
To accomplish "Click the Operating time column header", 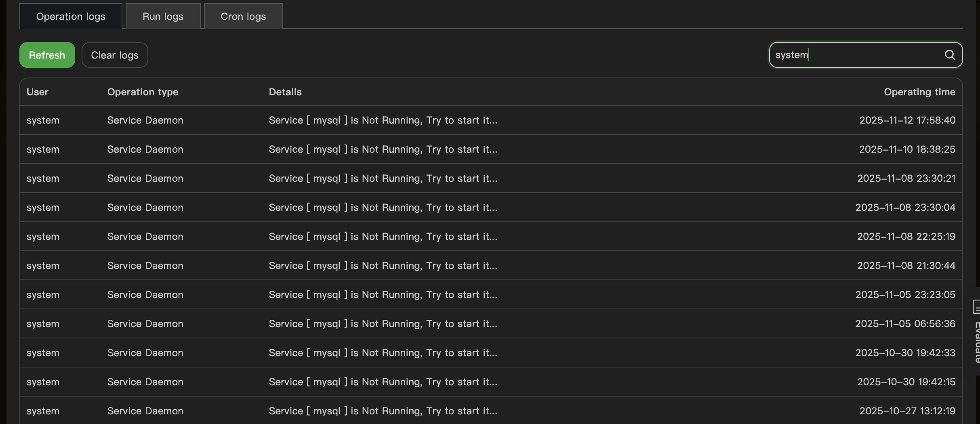I will (x=919, y=92).
